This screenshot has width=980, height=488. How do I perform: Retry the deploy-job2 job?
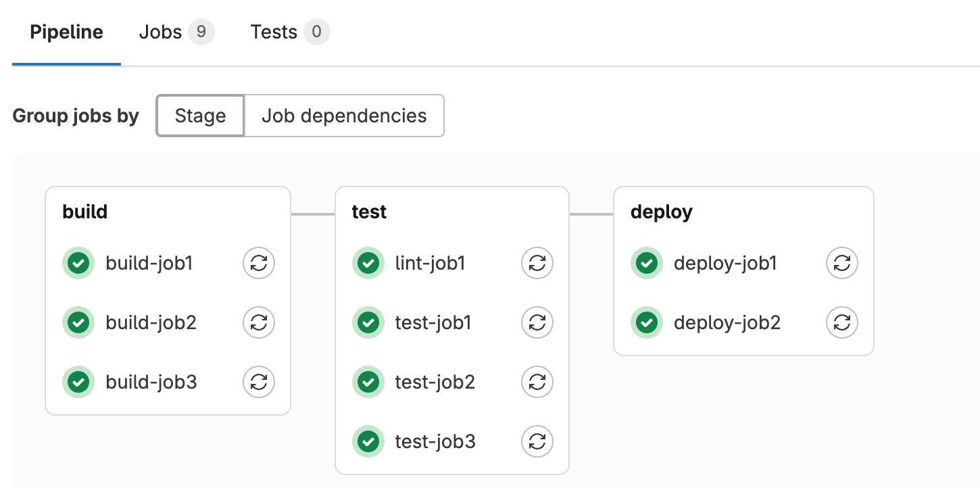tap(841, 322)
